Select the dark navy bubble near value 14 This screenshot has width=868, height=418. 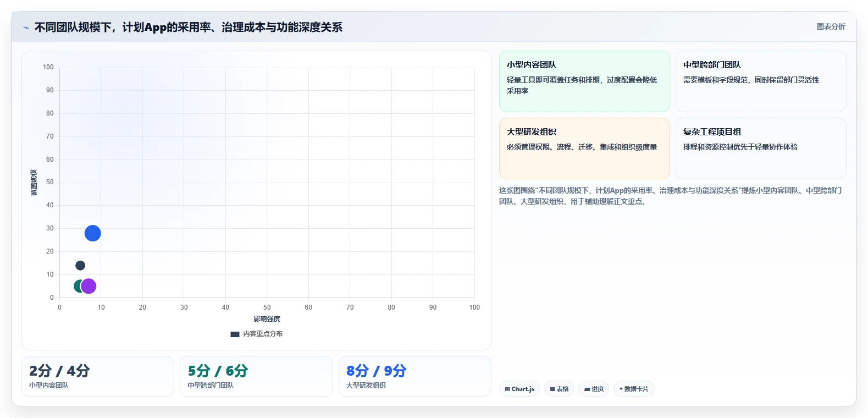tap(80, 266)
